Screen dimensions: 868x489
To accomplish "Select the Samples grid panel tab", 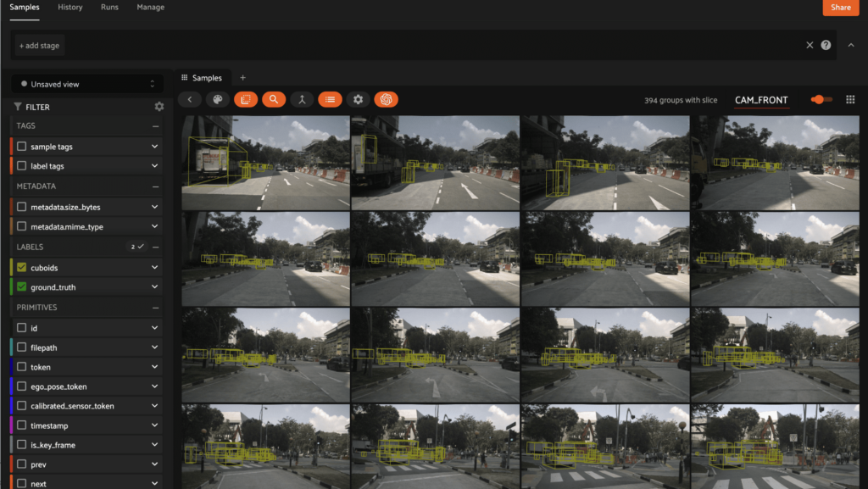I will [202, 78].
